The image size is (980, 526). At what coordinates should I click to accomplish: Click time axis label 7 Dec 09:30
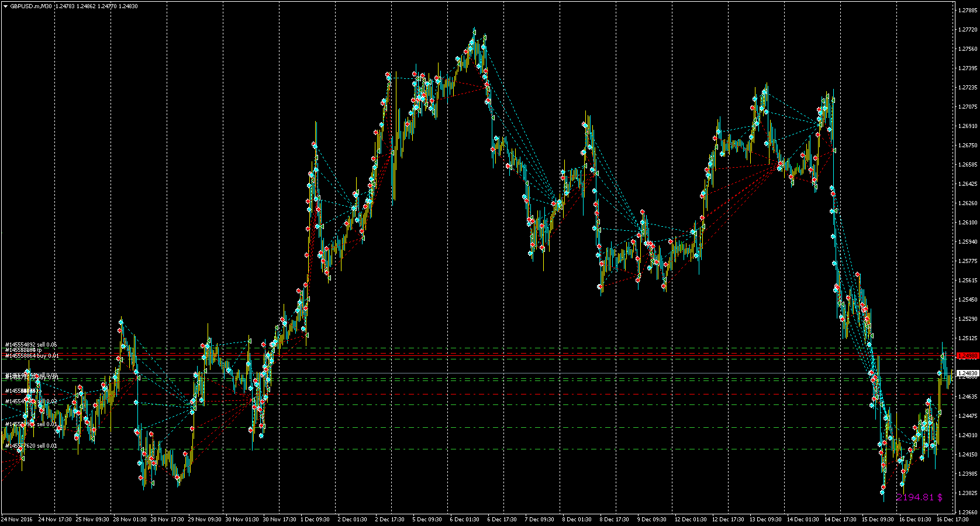click(x=541, y=520)
